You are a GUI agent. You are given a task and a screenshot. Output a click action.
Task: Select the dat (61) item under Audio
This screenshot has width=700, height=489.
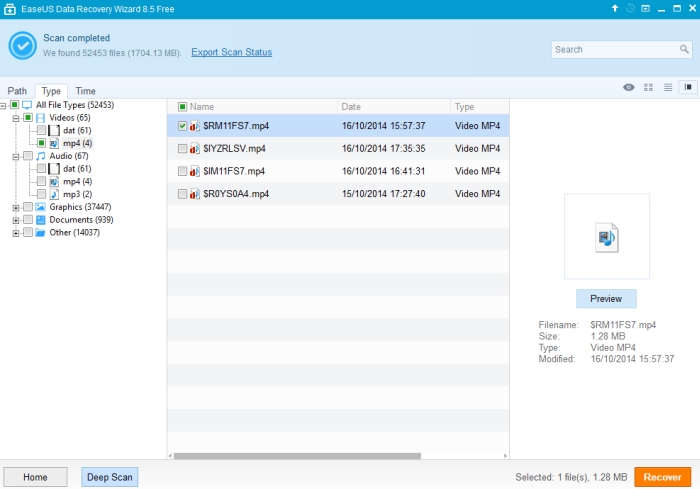coord(77,169)
